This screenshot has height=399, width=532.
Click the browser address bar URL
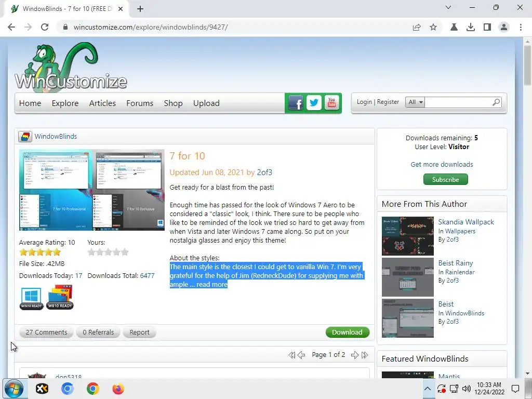click(x=151, y=27)
